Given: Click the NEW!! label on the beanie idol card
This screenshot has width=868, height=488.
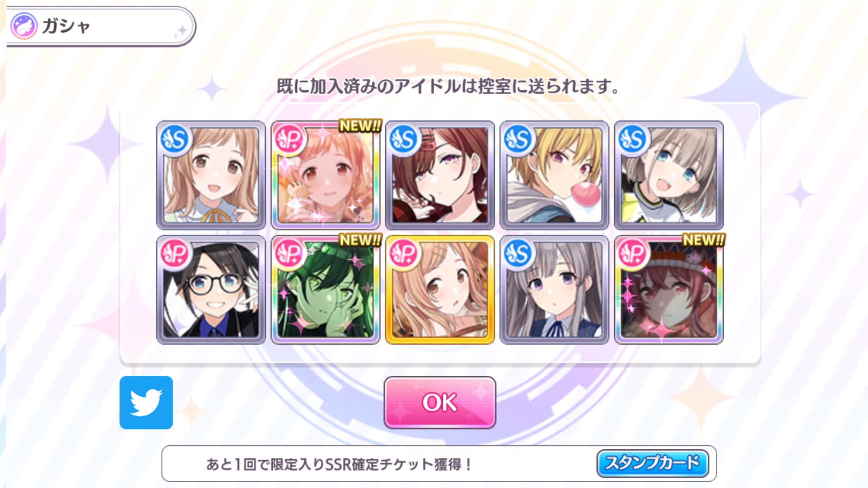Looking at the screenshot, I should click(x=703, y=240).
